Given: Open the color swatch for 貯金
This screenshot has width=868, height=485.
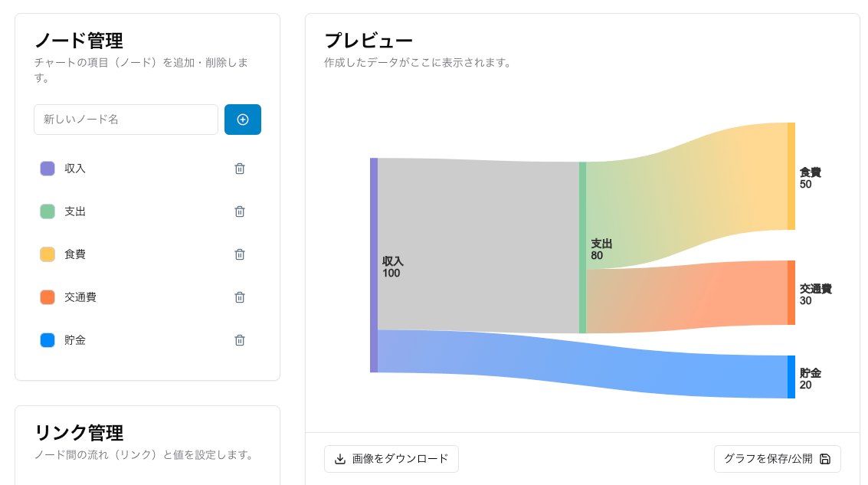Looking at the screenshot, I should pyautogui.click(x=47, y=339).
